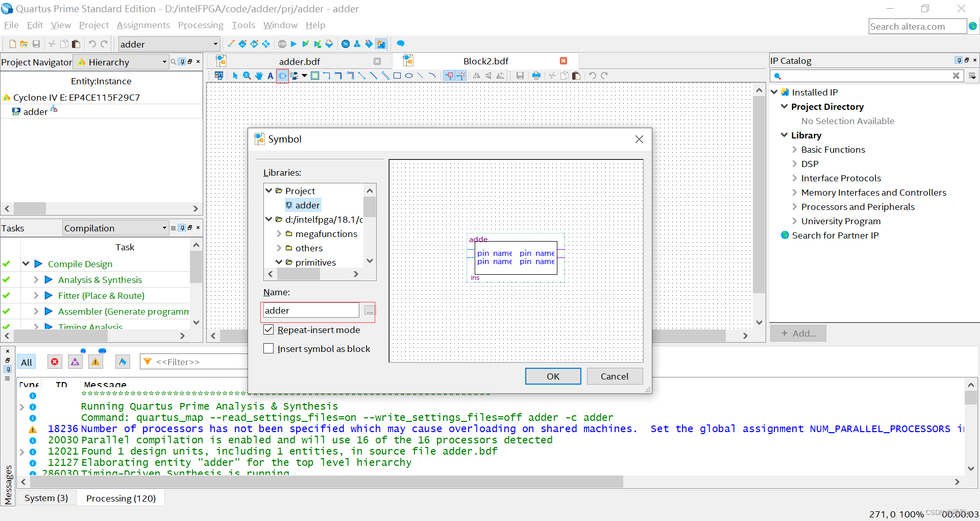Open the Timing Analyzer clock icon
This screenshot has width=980, height=521.
tap(346, 44)
